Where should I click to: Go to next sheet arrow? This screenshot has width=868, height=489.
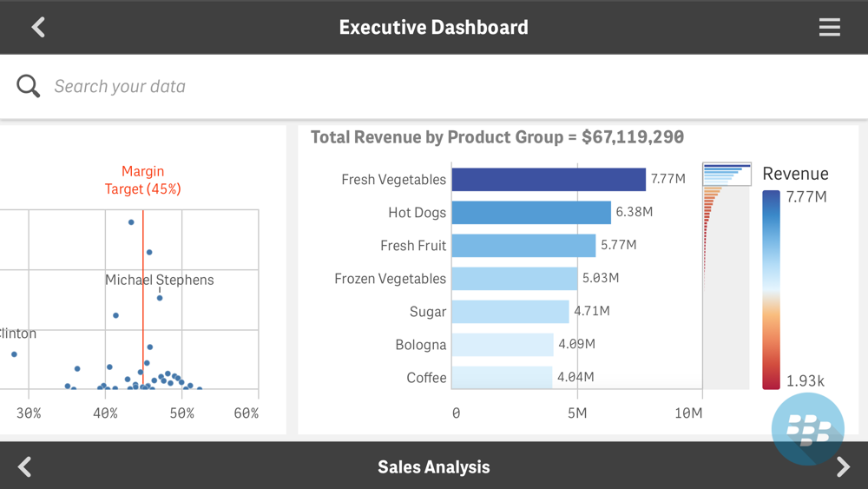(843, 466)
